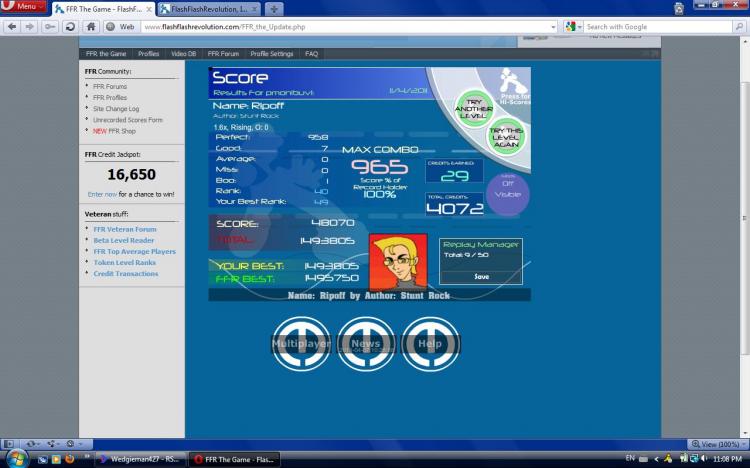This screenshot has height=468, width=750.
Task: Click the browser Forward arrow
Action: tap(30, 27)
